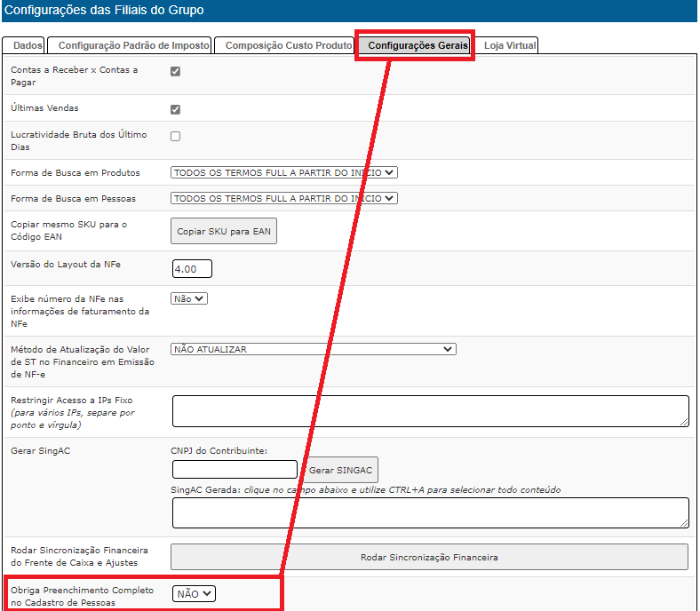Click Rodar Sincronização Financeira button
Screen dimensions: 700x611
429,557
